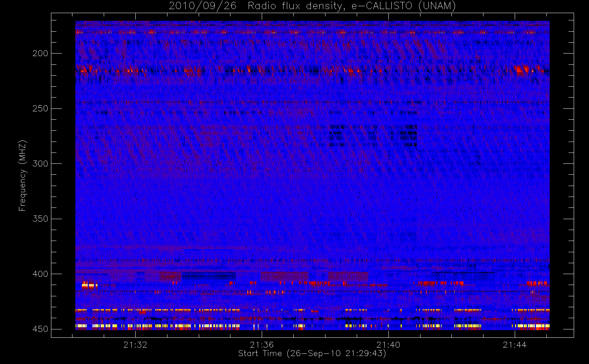Click the 250 frequency tick label
Viewport: 589px width, 364px height.
point(40,108)
